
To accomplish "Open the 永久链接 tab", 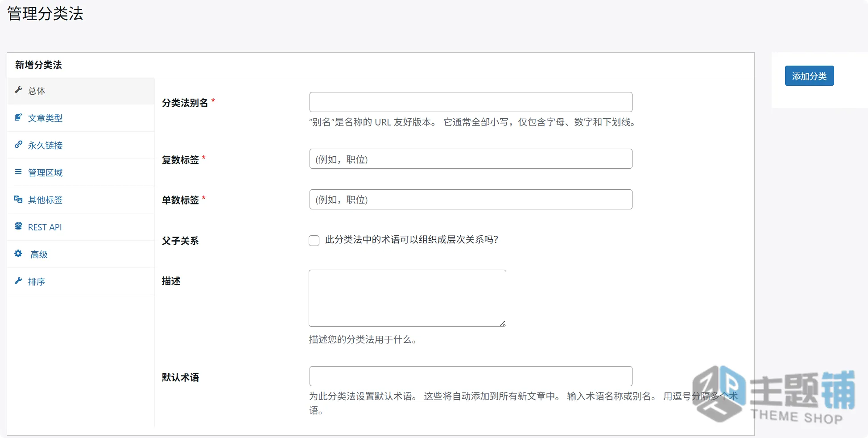I will point(81,145).
